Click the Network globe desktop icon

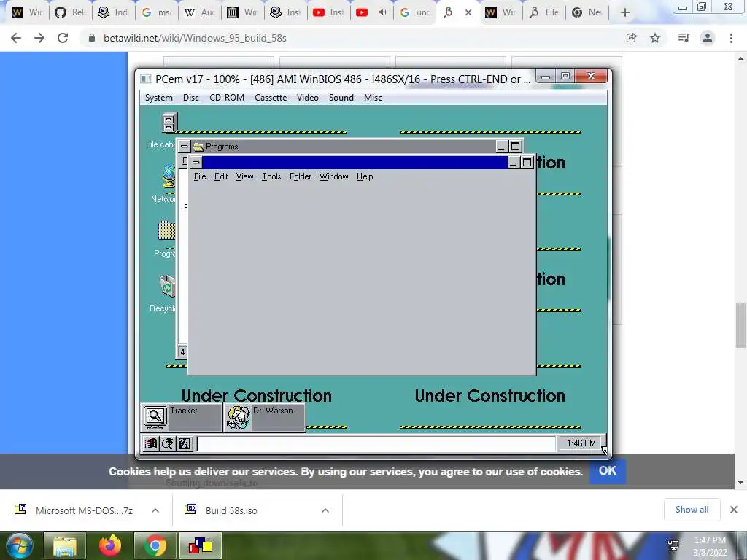[169, 176]
